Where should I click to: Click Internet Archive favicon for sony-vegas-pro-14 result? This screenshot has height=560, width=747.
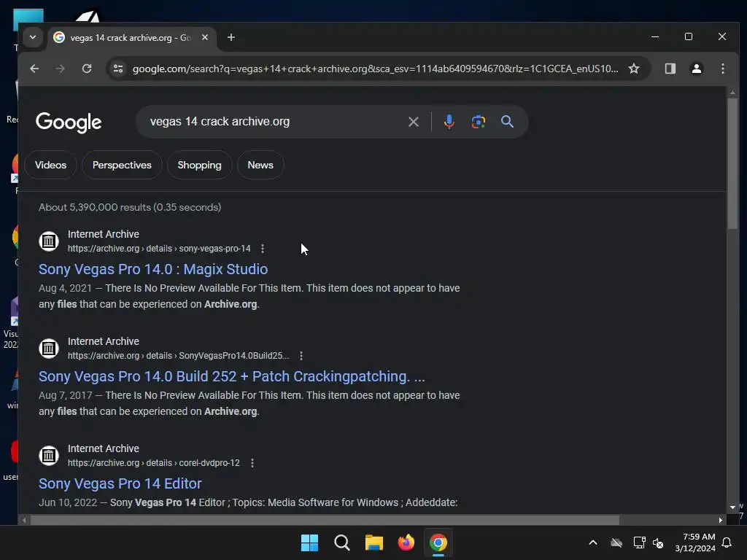tap(49, 241)
